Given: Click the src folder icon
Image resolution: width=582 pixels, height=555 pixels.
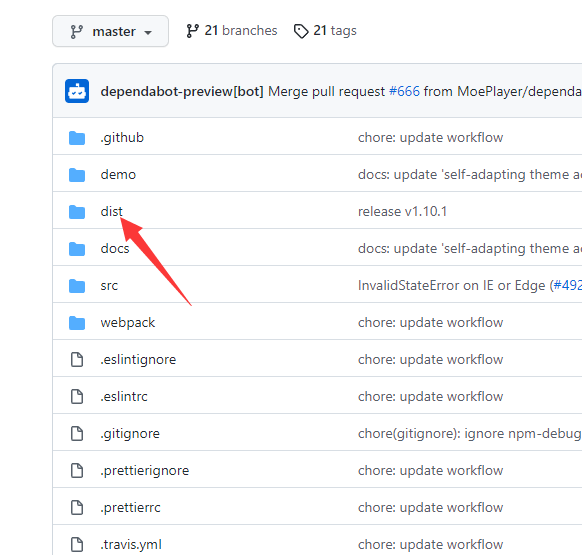Looking at the screenshot, I should click(77, 286).
